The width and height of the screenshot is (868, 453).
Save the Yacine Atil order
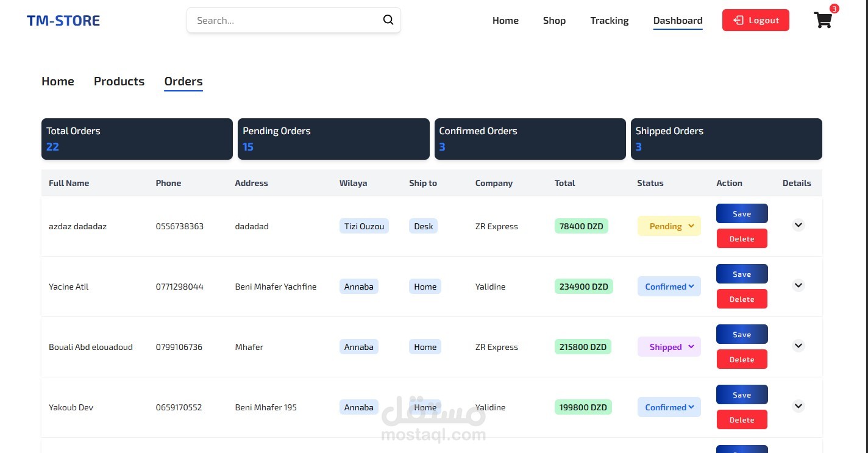[742, 274]
